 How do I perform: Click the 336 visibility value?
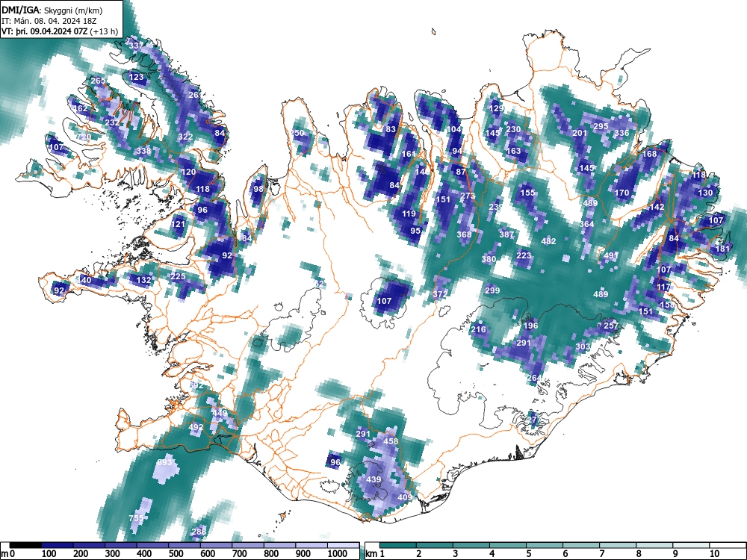tap(622, 134)
